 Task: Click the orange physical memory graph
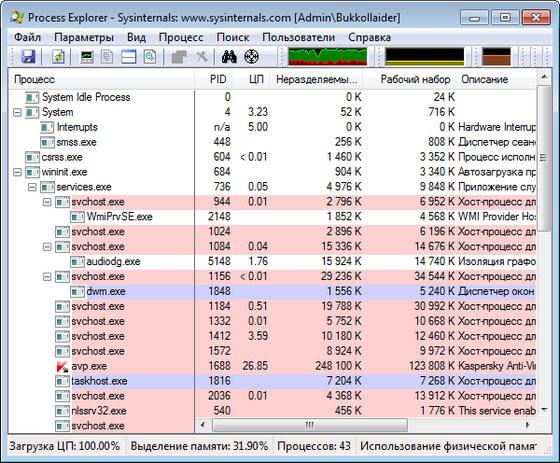pyautogui.click(x=496, y=57)
